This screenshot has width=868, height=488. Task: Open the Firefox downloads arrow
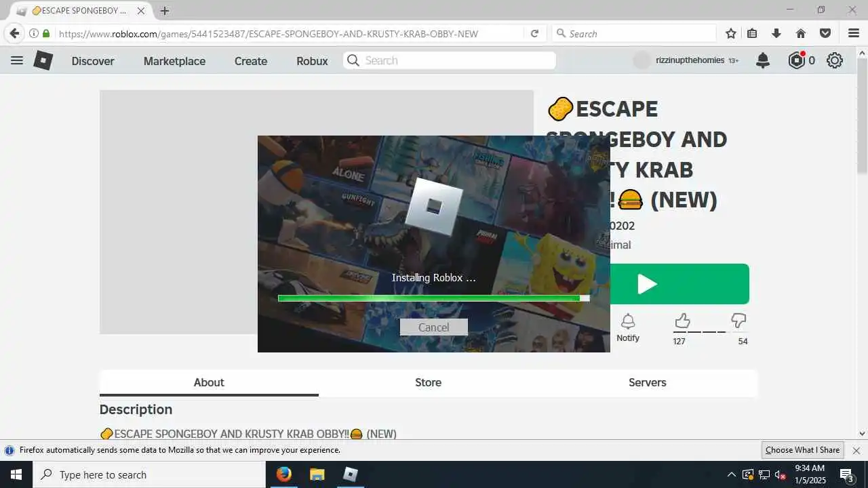coord(776,33)
